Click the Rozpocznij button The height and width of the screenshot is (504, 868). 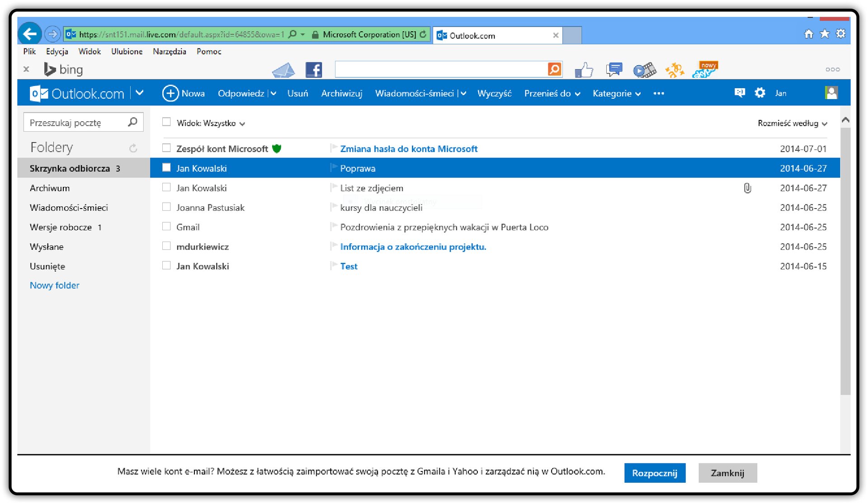tap(655, 473)
